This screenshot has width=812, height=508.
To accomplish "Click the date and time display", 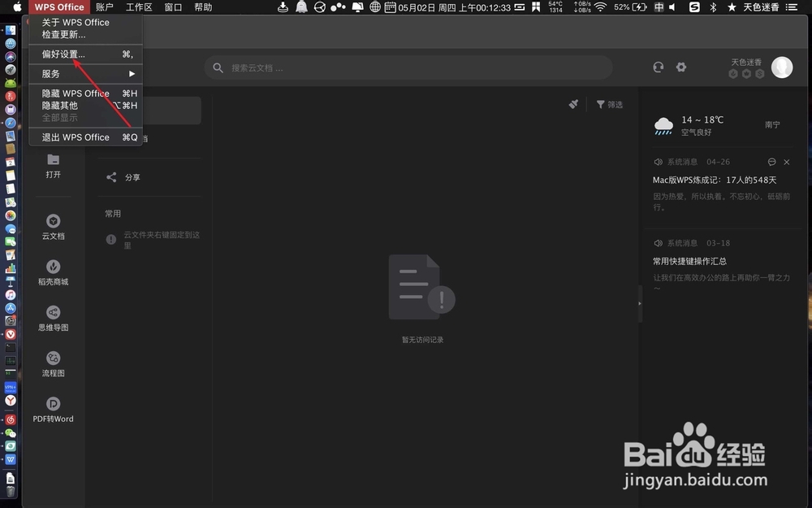I will (454, 7).
